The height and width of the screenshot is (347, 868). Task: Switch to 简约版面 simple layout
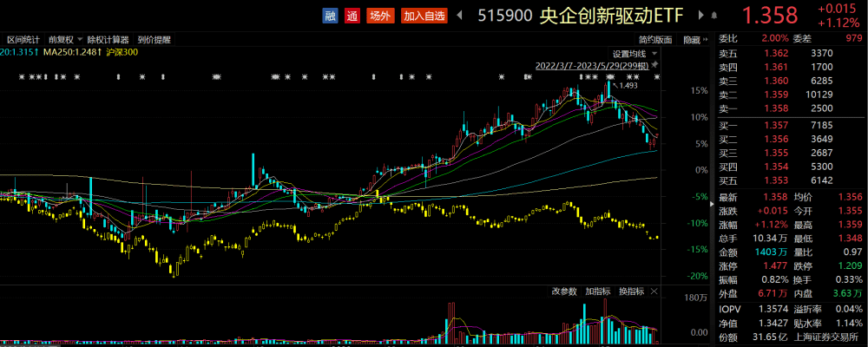click(655, 40)
